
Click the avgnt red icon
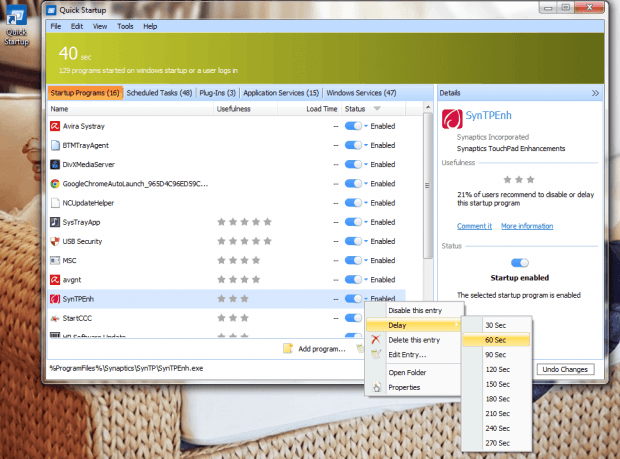pyautogui.click(x=55, y=280)
